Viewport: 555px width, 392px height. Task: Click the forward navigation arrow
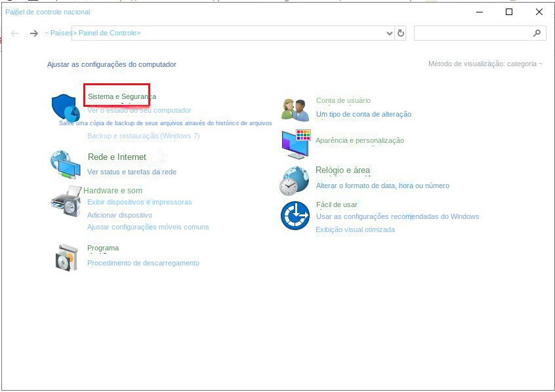33,33
